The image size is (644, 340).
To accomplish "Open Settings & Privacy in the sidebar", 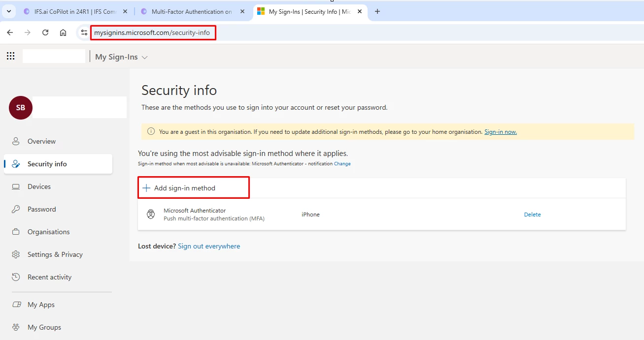I will point(58,254).
